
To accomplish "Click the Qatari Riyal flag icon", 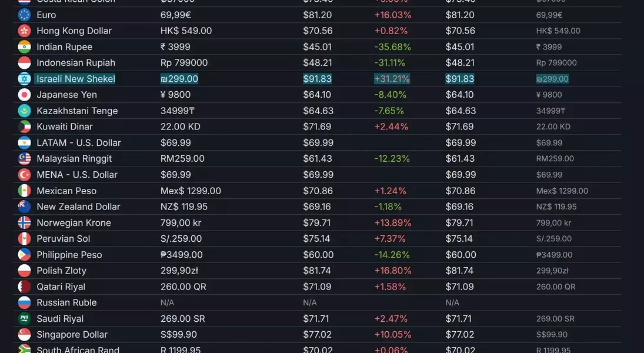I will tap(24, 287).
